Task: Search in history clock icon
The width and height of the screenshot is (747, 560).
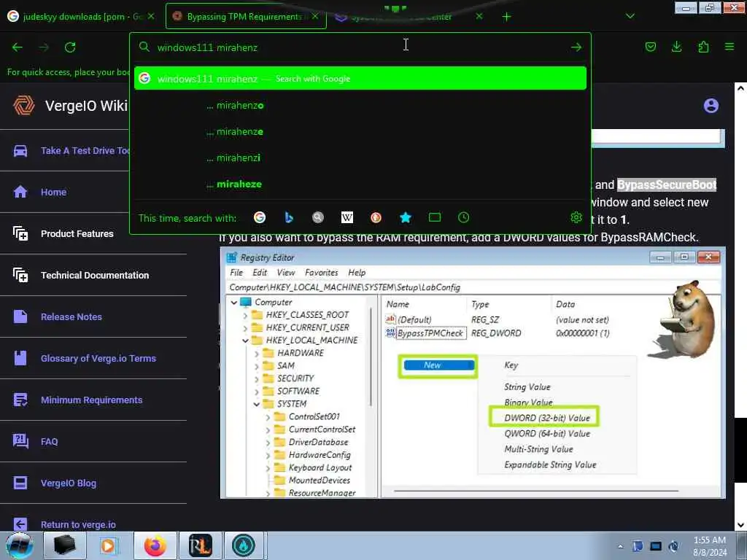Action: tap(463, 217)
